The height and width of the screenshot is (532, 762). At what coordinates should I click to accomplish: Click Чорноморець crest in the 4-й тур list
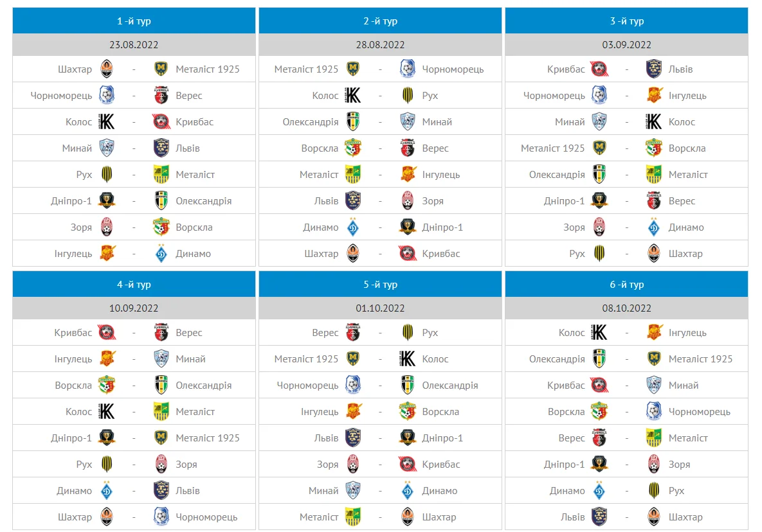[161, 517]
